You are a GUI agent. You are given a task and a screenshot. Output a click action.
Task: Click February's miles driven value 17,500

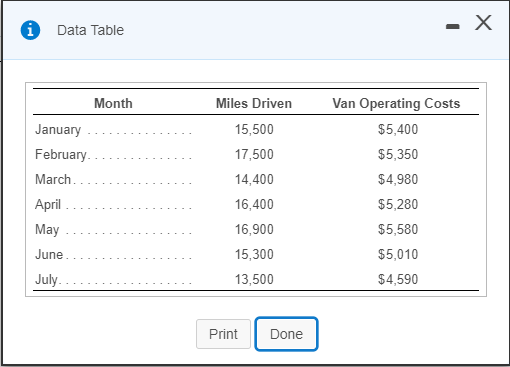(x=254, y=154)
